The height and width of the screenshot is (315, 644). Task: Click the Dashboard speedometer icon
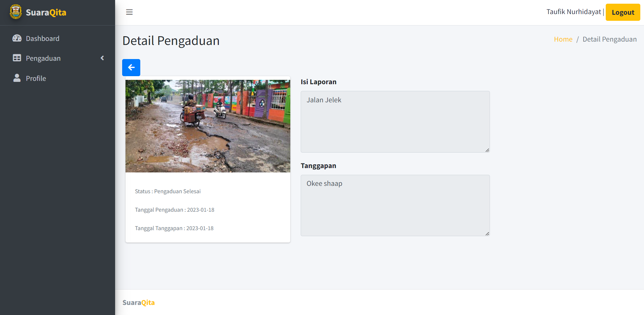17,38
